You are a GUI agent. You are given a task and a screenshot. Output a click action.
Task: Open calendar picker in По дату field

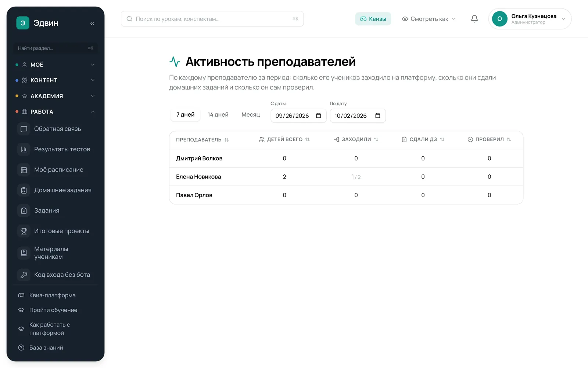coord(378,116)
